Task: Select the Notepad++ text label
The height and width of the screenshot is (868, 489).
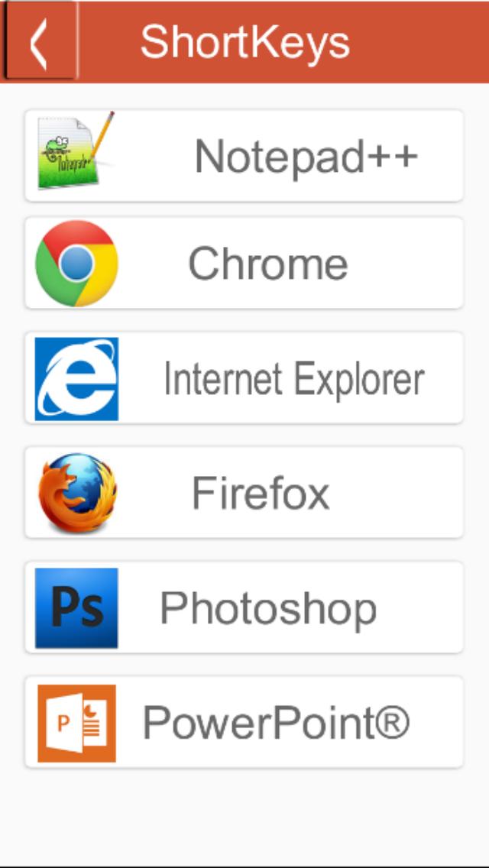Action: pyautogui.click(x=306, y=157)
